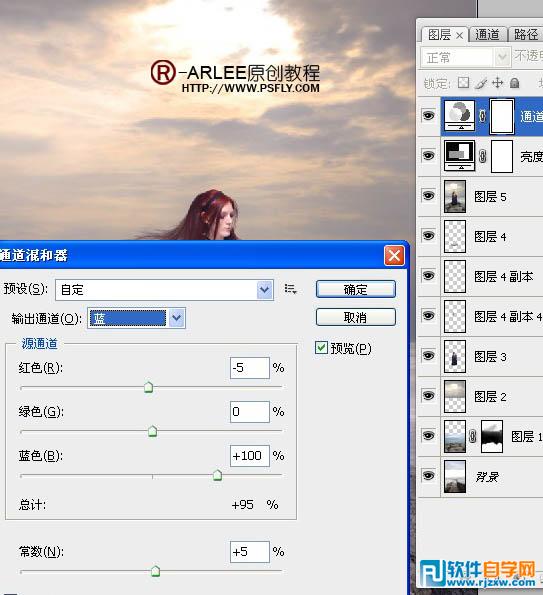Click the lock position move icon
This screenshot has height=595, width=543.
(x=497, y=83)
